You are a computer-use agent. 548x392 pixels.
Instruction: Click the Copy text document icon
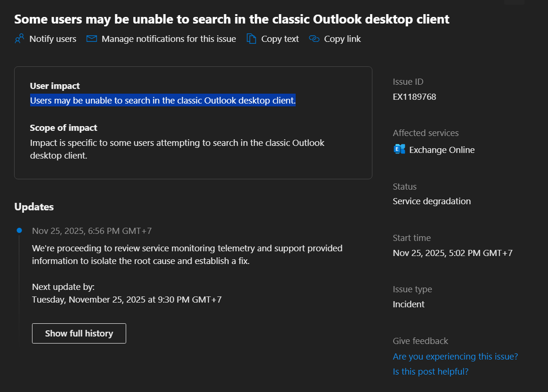251,39
